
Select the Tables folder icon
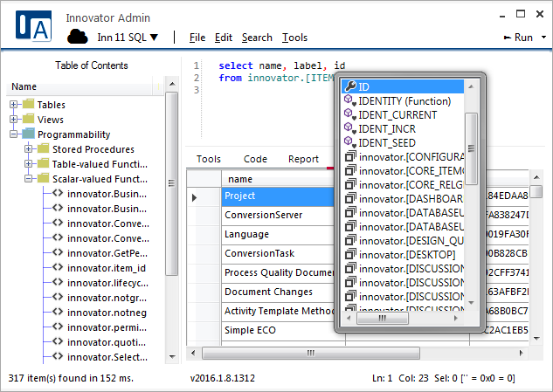click(28, 104)
